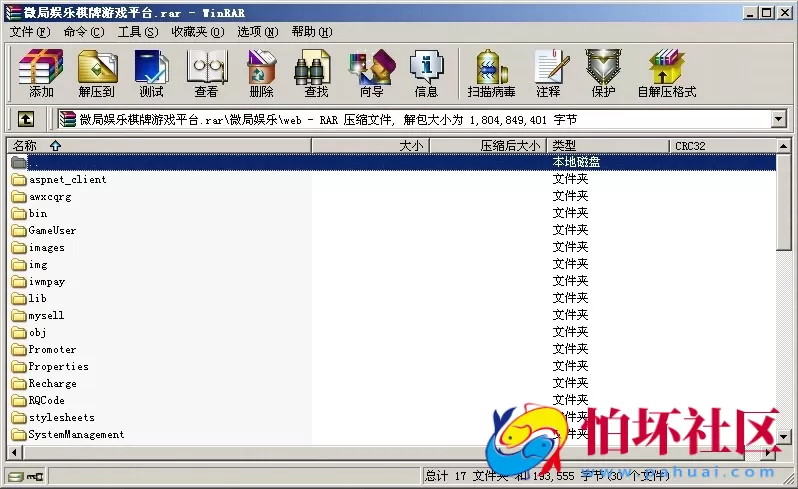The image size is (798, 489).
Task: Click the key icon in status bar
Action: click(x=35, y=477)
